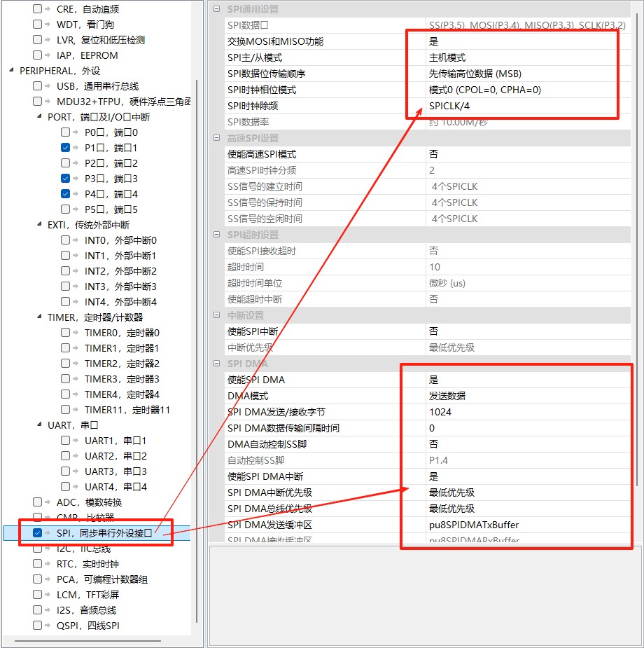Select INT4 外部中断4 in the tree
This screenshot has width=644, height=648.
click(120, 302)
